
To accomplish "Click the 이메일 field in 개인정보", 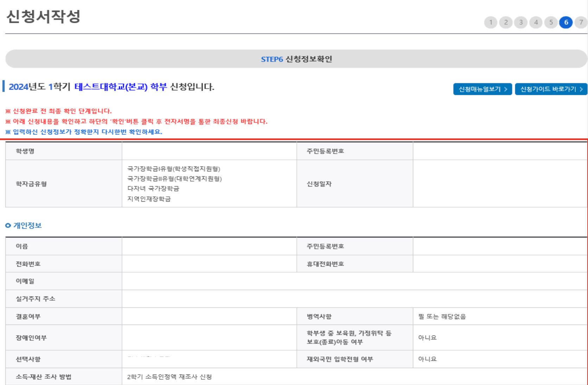I will [x=352, y=281].
